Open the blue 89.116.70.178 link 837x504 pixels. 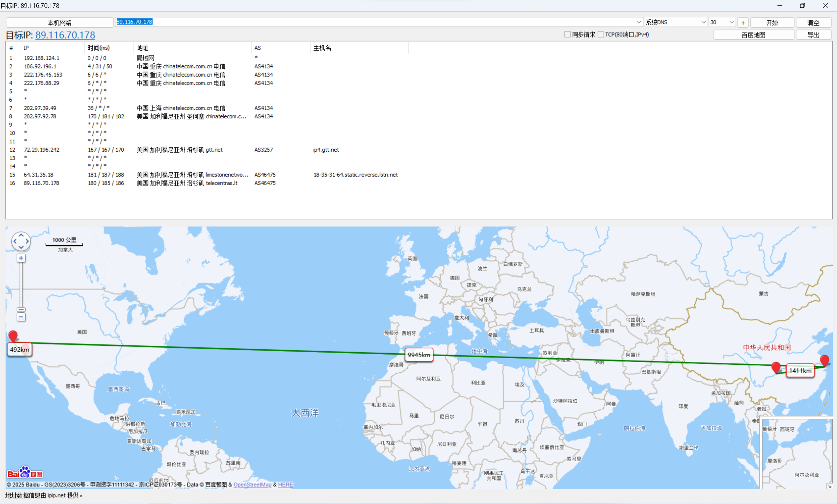click(x=65, y=35)
